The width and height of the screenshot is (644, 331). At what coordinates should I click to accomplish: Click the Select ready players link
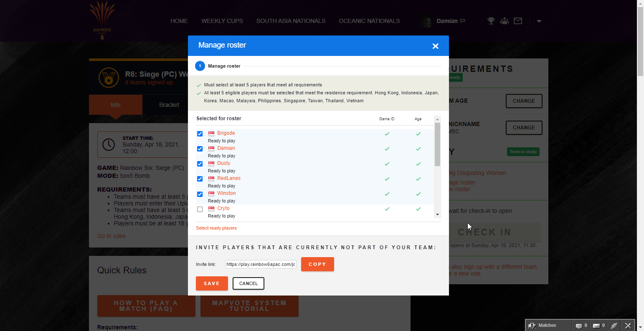(x=216, y=228)
